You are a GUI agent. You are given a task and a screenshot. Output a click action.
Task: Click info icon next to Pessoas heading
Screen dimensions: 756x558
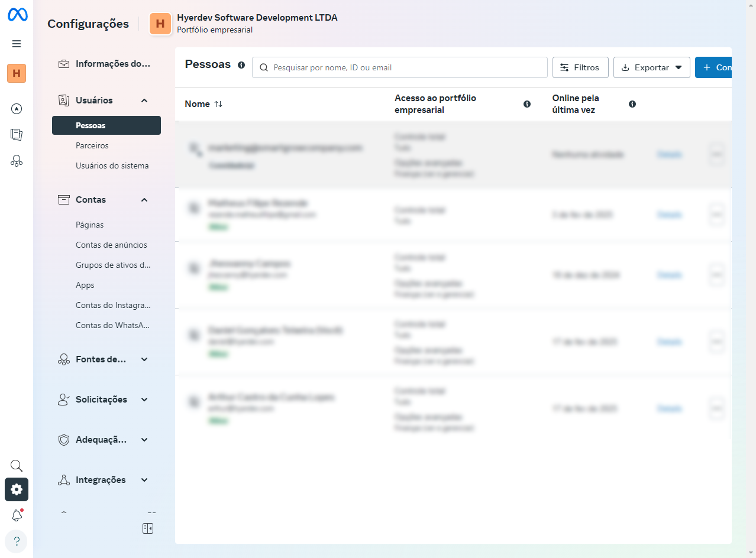coord(241,65)
